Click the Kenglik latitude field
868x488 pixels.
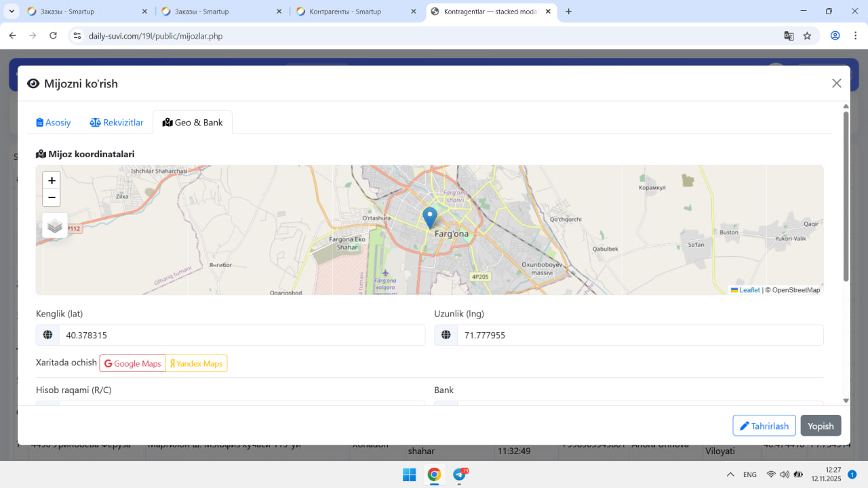tap(241, 335)
